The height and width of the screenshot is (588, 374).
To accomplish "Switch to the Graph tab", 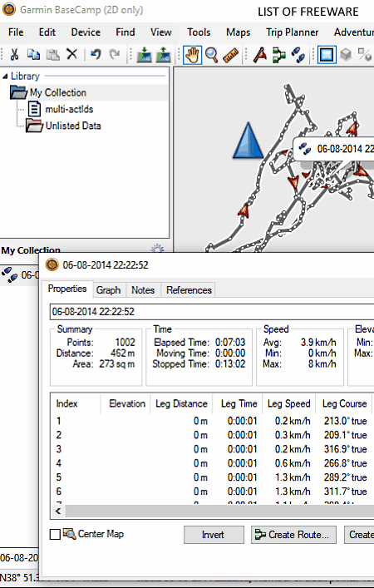I will point(108,290).
